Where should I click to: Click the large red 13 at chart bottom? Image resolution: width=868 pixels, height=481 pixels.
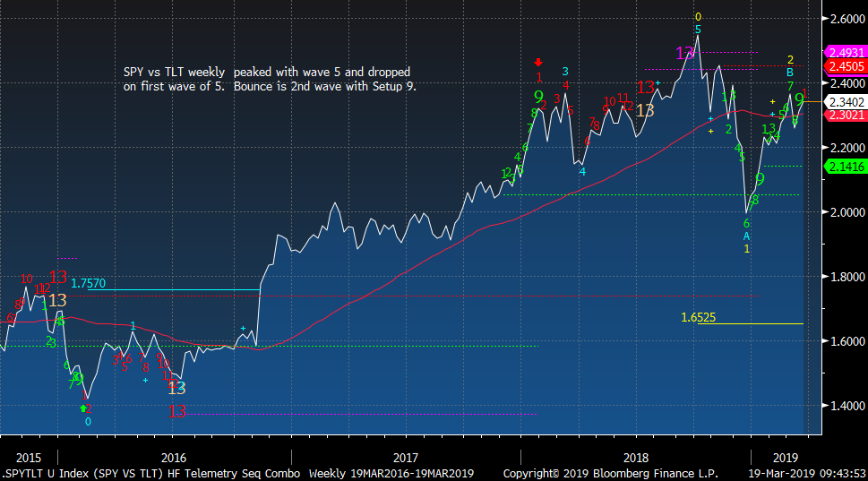click(x=176, y=412)
